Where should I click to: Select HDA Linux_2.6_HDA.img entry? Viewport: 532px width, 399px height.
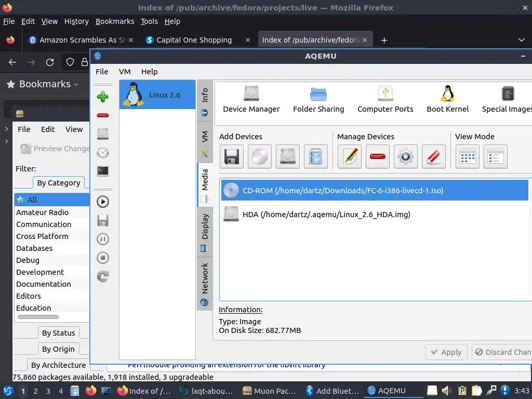point(375,215)
